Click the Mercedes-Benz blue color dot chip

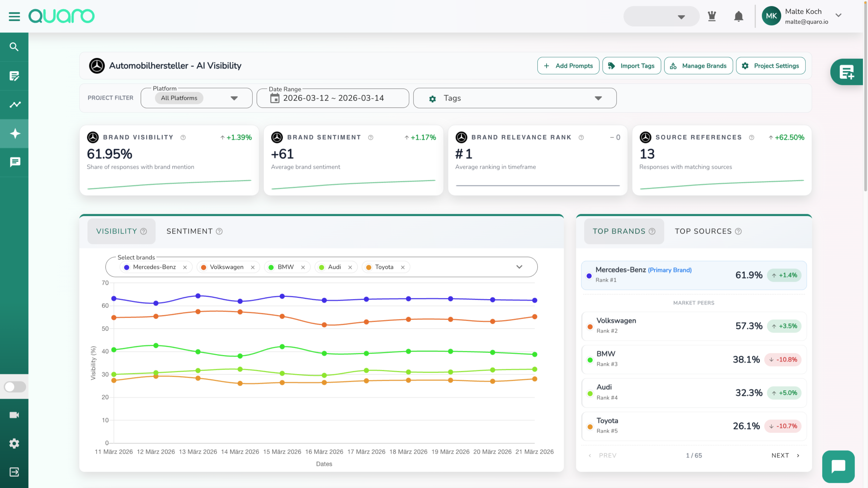[127, 267]
